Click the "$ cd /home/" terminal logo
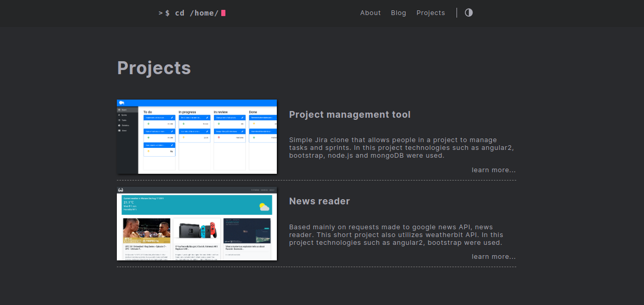 point(192,13)
